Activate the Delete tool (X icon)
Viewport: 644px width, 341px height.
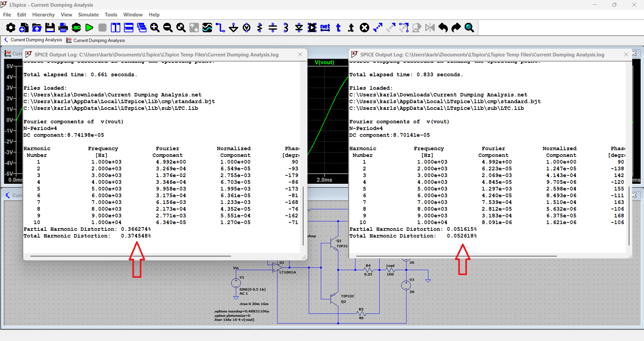pyautogui.click(x=364, y=28)
